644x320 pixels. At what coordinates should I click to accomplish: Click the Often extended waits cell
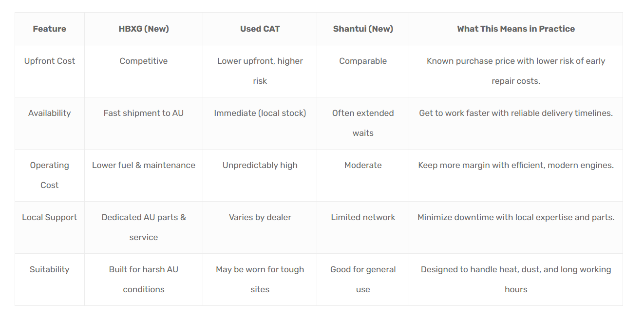pos(363,123)
